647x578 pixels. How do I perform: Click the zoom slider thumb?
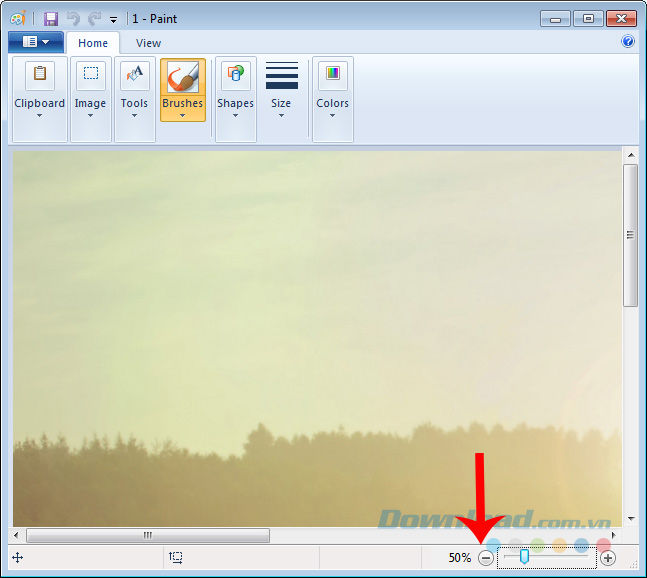click(x=524, y=556)
